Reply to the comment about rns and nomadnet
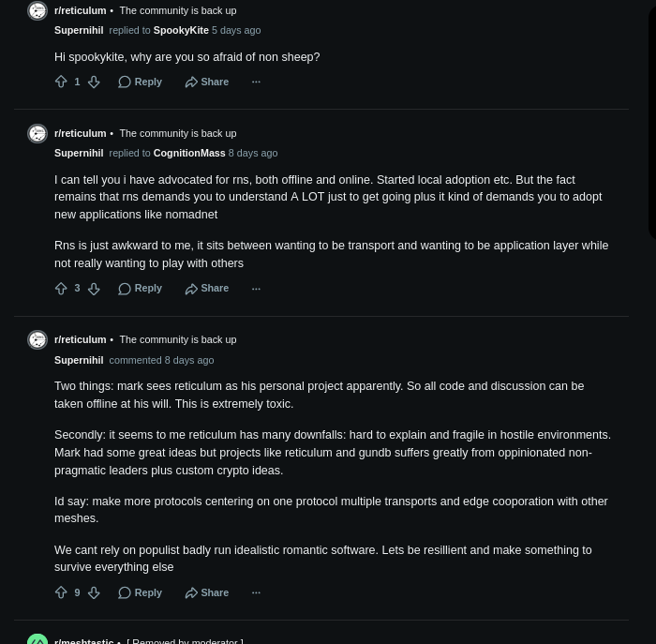The width and height of the screenshot is (656, 644). [141, 289]
